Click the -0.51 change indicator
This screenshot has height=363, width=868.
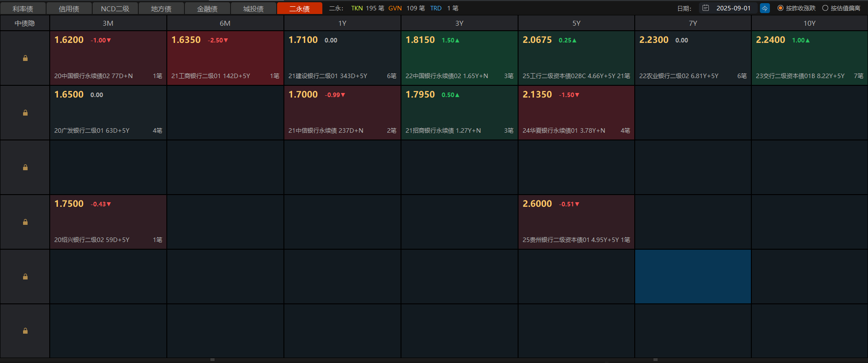pos(569,204)
